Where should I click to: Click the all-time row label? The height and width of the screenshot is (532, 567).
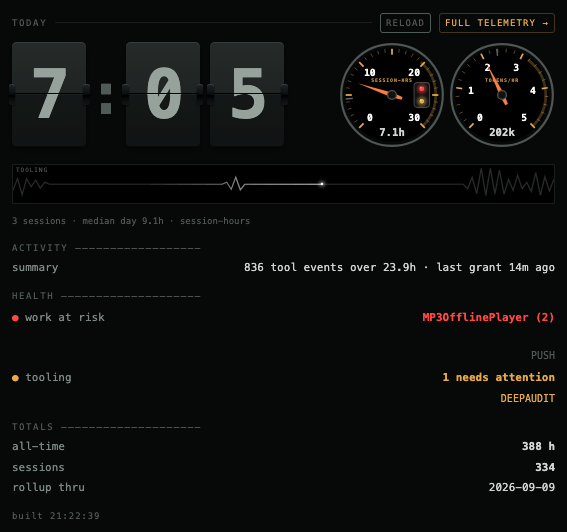pos(38,446)
